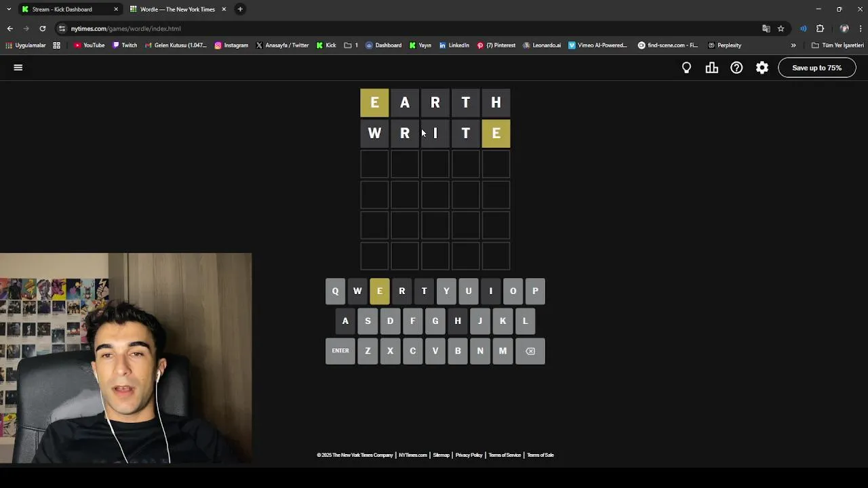Open the Uygulamalar apps shortcut
This screenshot has height=488, width=868.
click(x=25, y=45)
